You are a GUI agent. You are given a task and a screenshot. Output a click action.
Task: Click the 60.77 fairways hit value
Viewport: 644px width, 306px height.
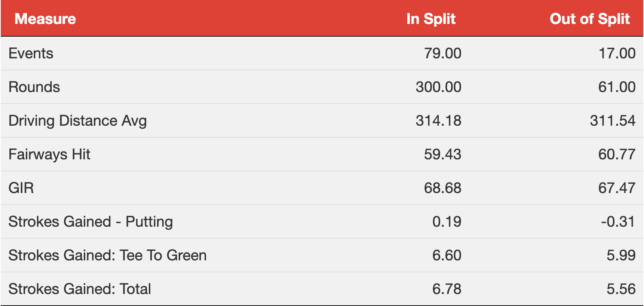tap(617, 154)
